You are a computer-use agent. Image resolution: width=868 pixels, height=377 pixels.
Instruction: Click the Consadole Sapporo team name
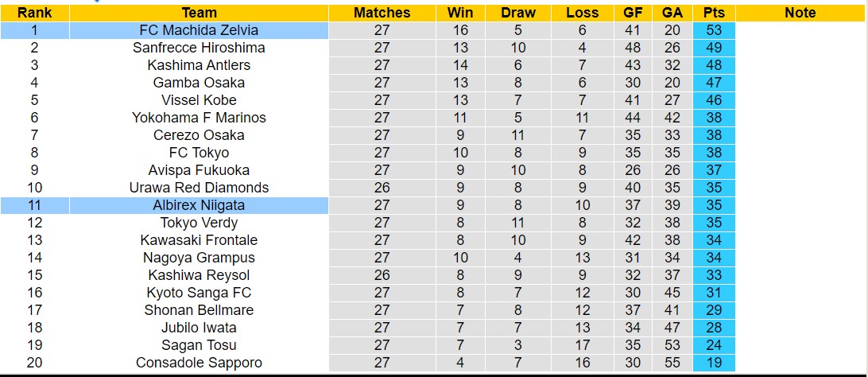click(199, 363)
